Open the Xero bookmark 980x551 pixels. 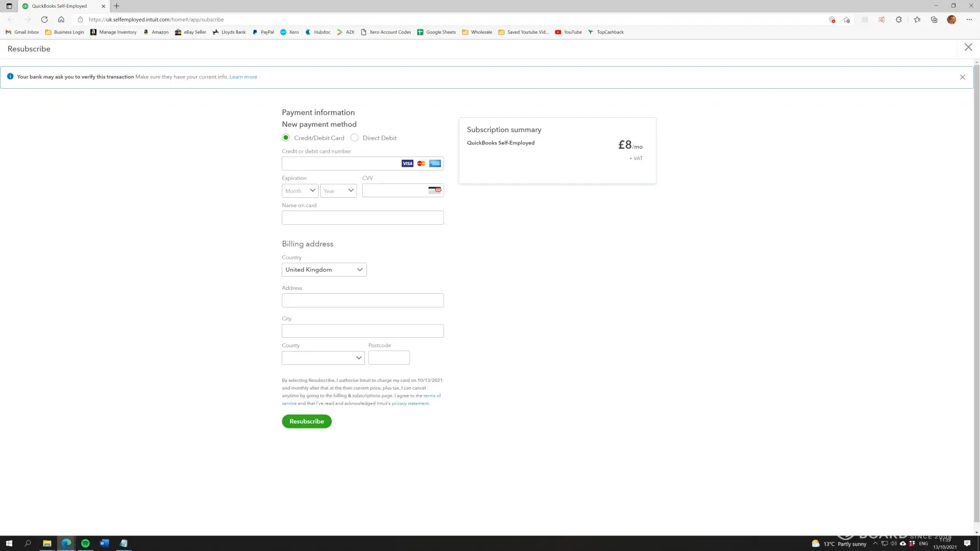click(x=289, y=32)
